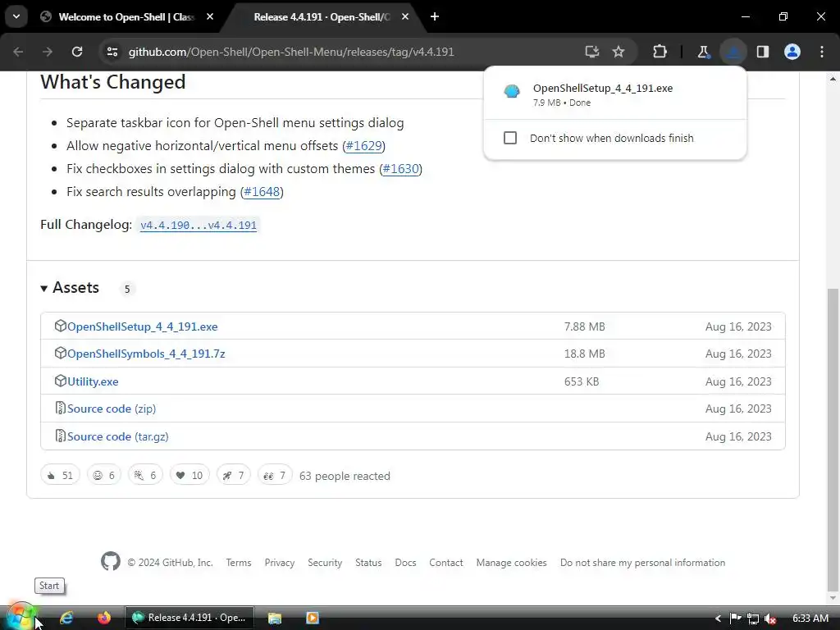Download OpenShellSetup_4_4_191.exe asset link

(142, 326)
